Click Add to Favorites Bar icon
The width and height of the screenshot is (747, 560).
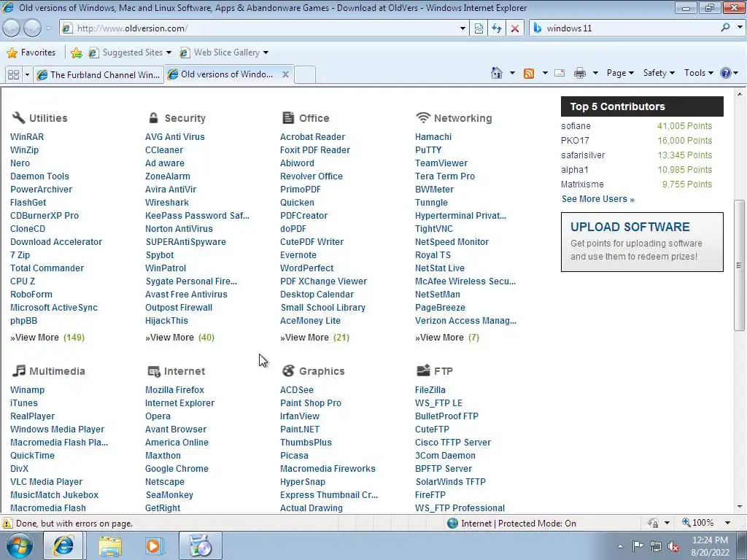click(x=76, y=52)
